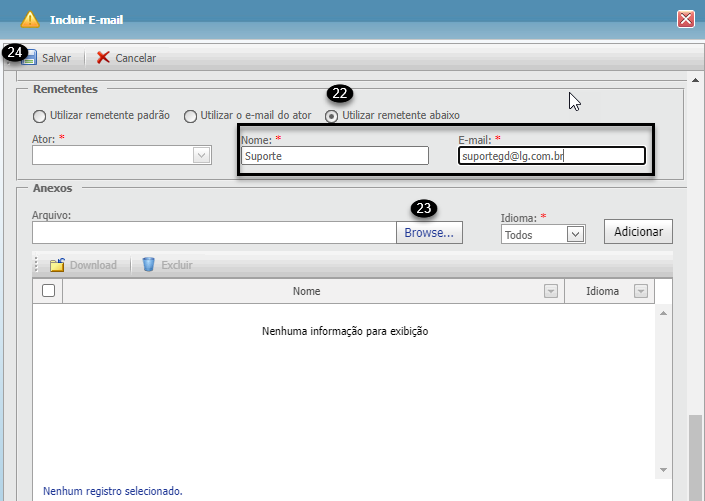
Task: Click the attachments toolbar grip handle
Action: 37,265
